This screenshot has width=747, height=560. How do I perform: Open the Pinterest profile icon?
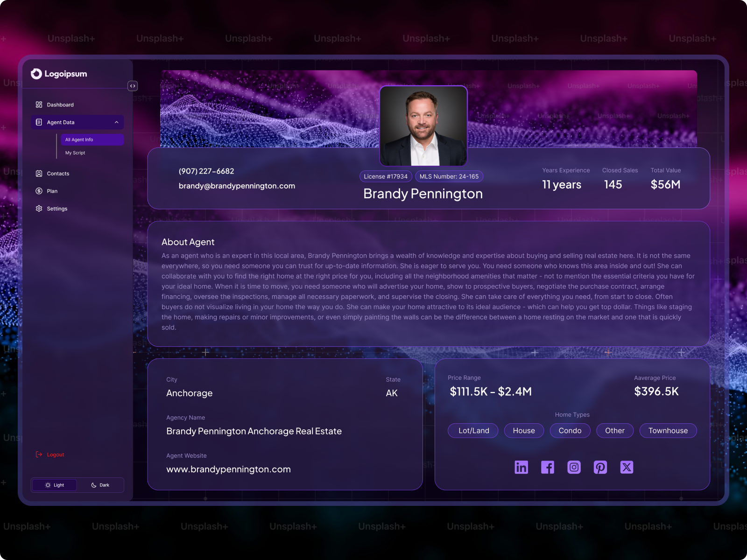[x=600, y=467]
